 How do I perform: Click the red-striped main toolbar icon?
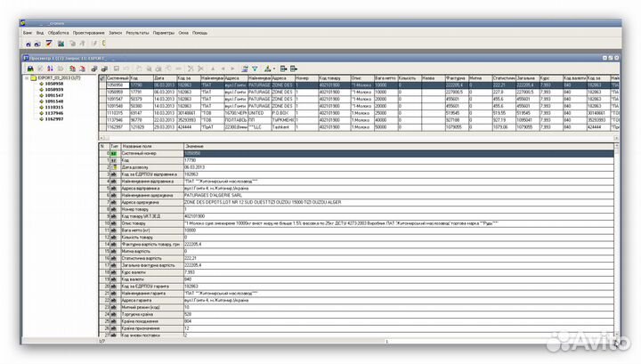pos(49,44)
